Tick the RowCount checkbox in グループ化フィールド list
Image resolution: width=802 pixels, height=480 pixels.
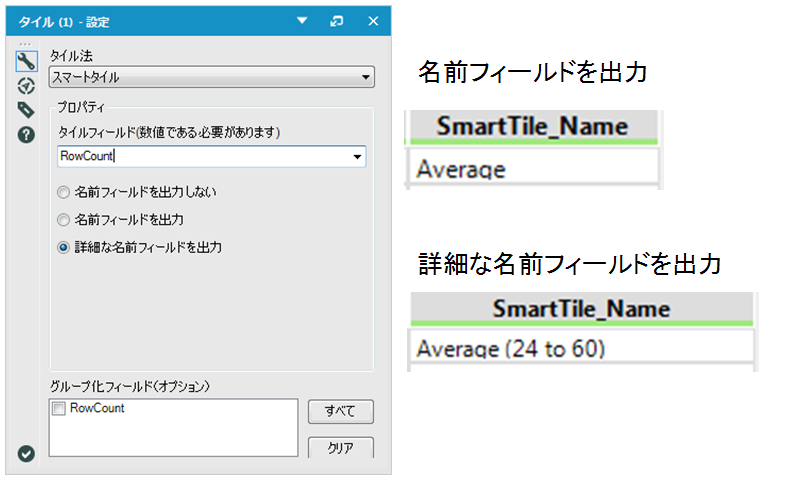click(x=59, y=408)
